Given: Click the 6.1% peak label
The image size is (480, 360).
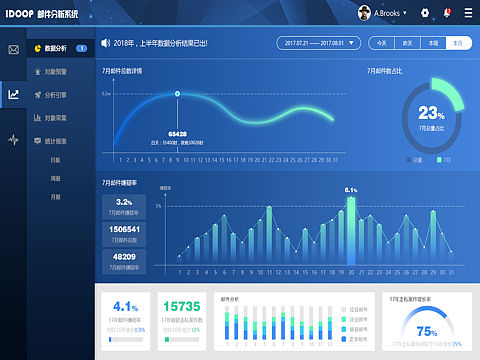Looking at the screenshot, I should [351, 190].
